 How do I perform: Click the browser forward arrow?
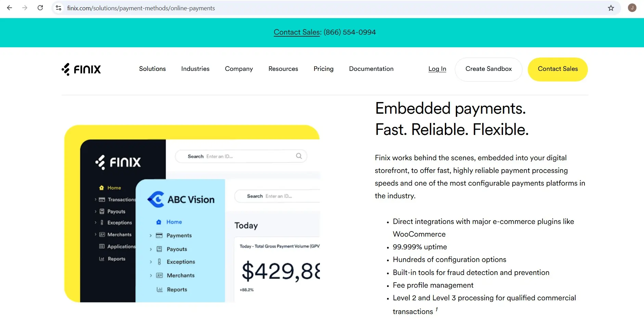pos(25,8)
